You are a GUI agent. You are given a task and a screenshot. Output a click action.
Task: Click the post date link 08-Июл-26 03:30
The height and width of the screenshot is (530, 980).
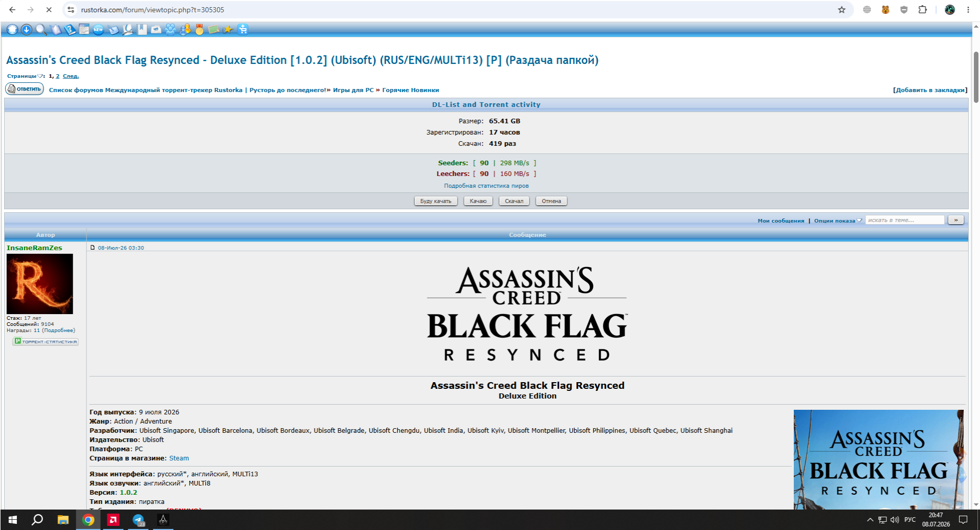click(121, 248)
